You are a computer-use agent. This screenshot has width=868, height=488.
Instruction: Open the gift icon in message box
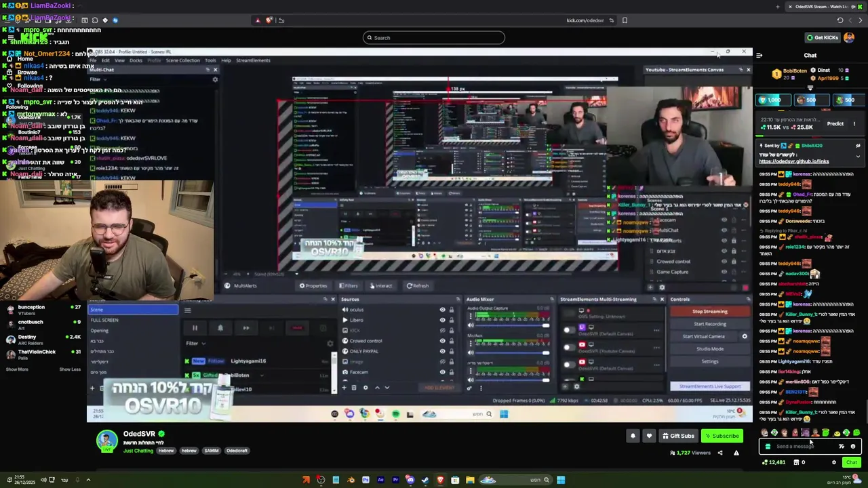click(768, 446)
